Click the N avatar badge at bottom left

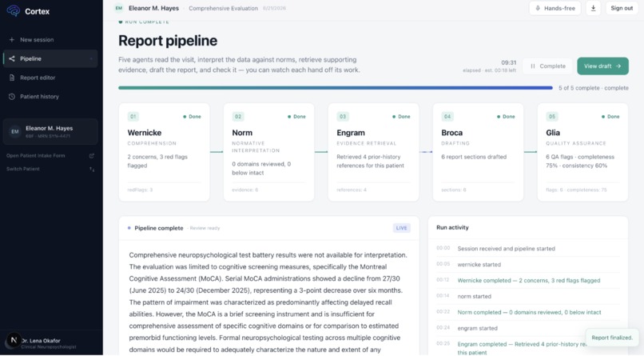(x=14, y=340)
